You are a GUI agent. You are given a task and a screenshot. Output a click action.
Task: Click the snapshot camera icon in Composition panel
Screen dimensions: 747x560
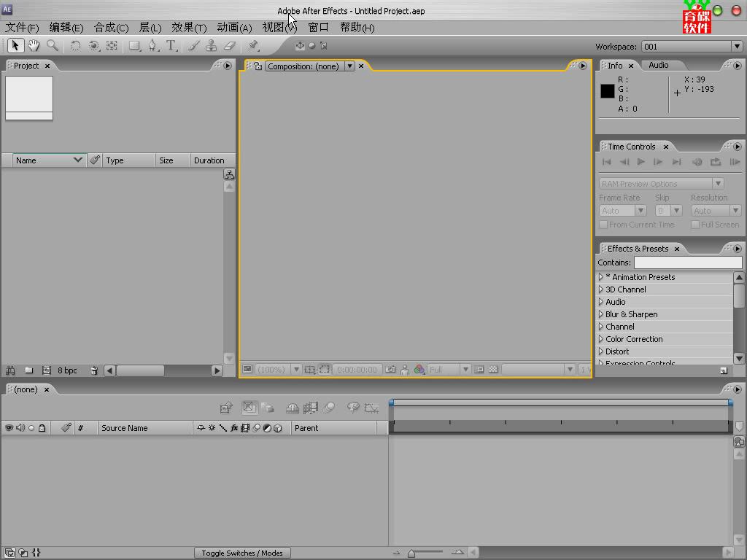(391, 370)
